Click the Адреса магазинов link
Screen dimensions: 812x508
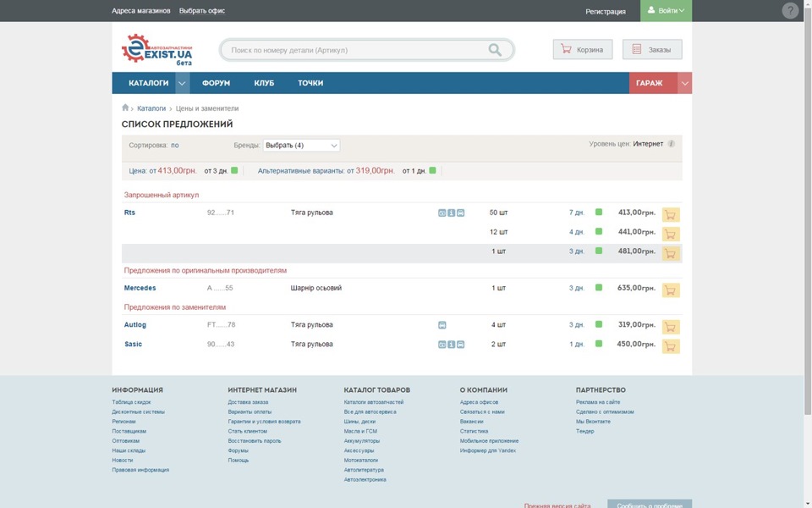141,10
